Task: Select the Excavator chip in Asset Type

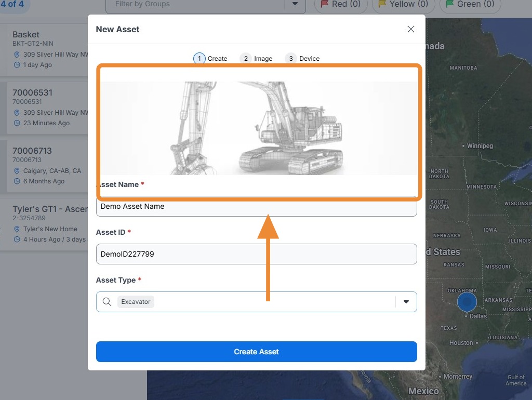Action: 136,302
